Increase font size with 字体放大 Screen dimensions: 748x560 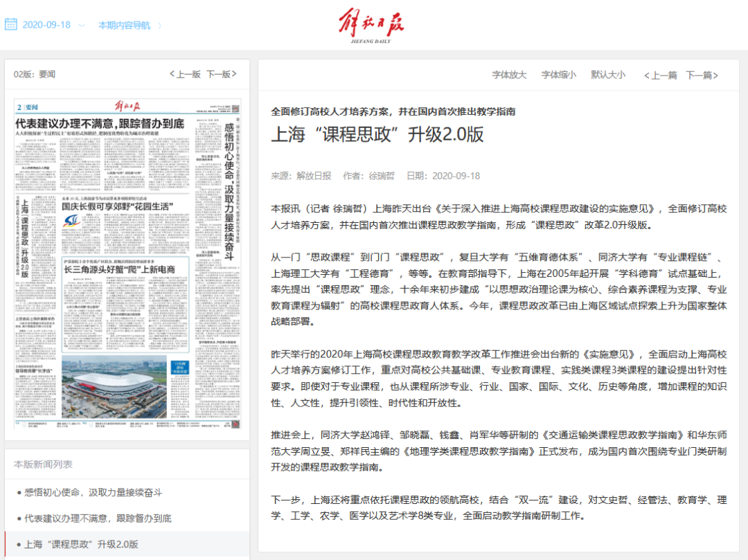point(509,75)
